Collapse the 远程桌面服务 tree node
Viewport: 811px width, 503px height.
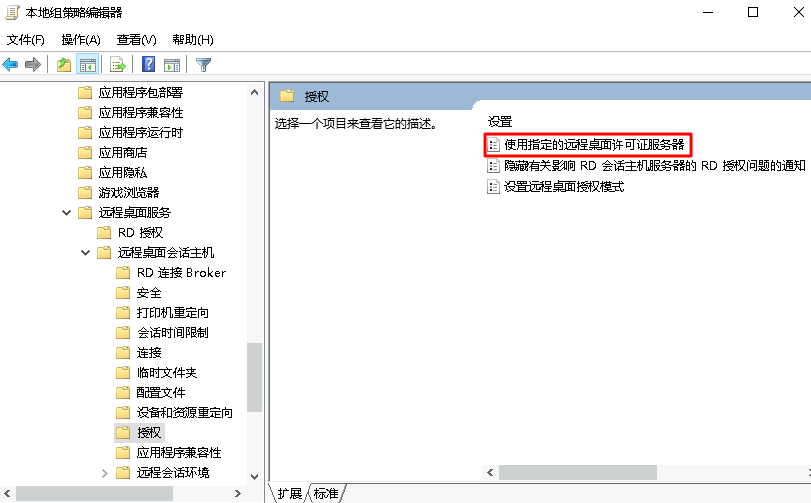click(66, 212)
